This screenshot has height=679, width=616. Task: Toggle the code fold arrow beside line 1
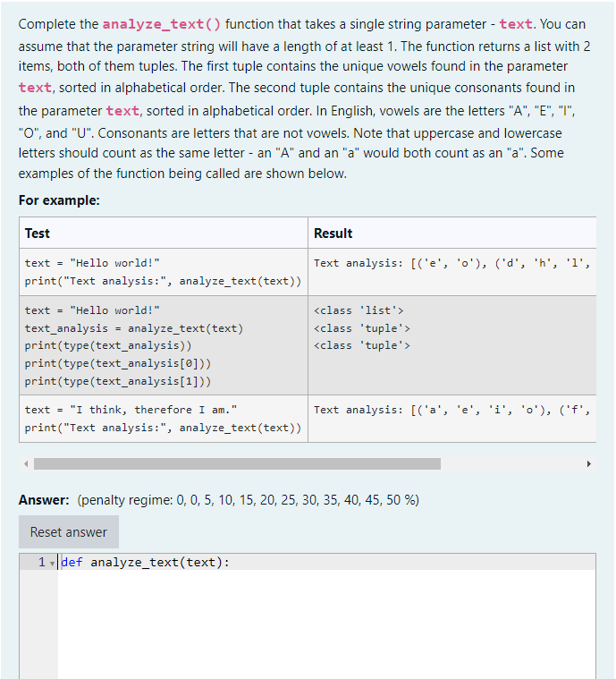point(52,564)
